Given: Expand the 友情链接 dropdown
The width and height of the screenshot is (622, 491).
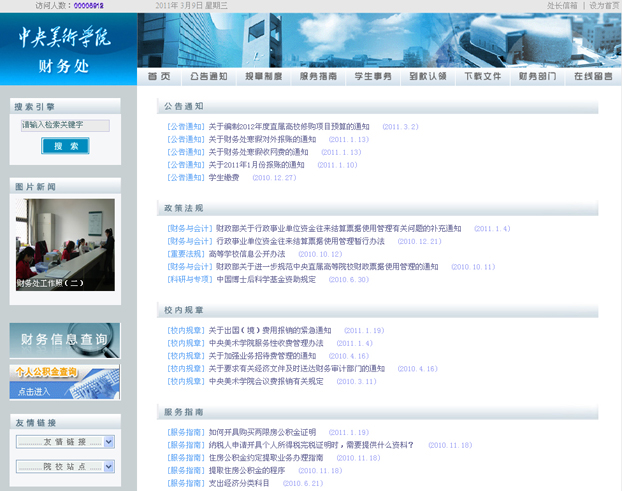Looking at the screenshot, I should coord(66,440).
